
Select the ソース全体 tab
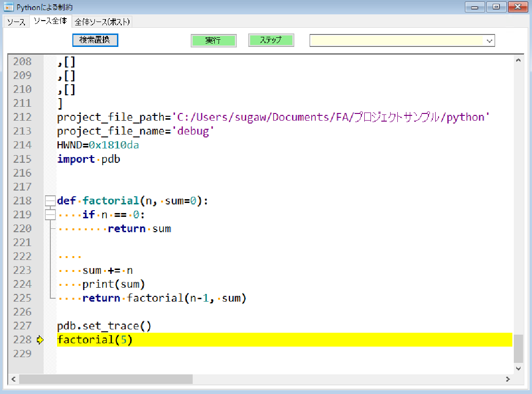tap(50, 22)
